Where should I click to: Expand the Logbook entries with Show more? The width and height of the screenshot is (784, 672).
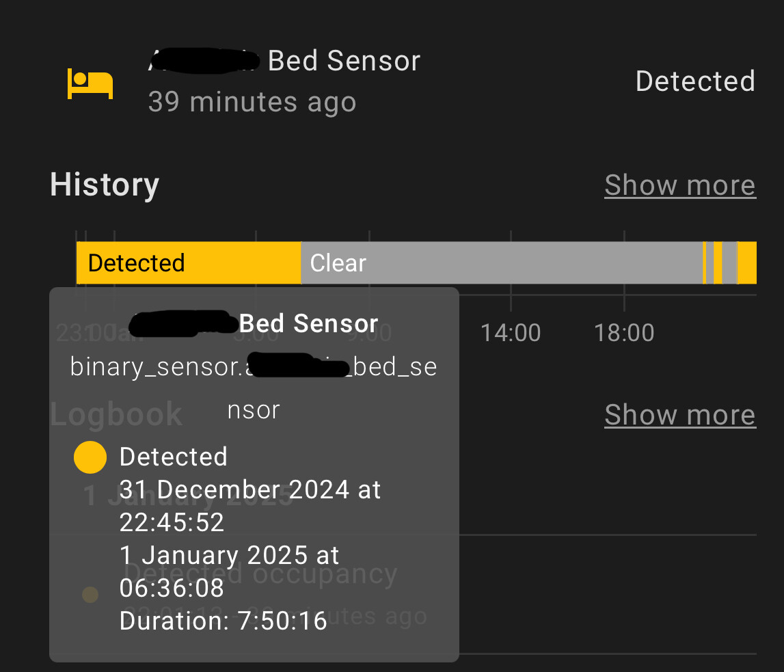click(679, 414)
